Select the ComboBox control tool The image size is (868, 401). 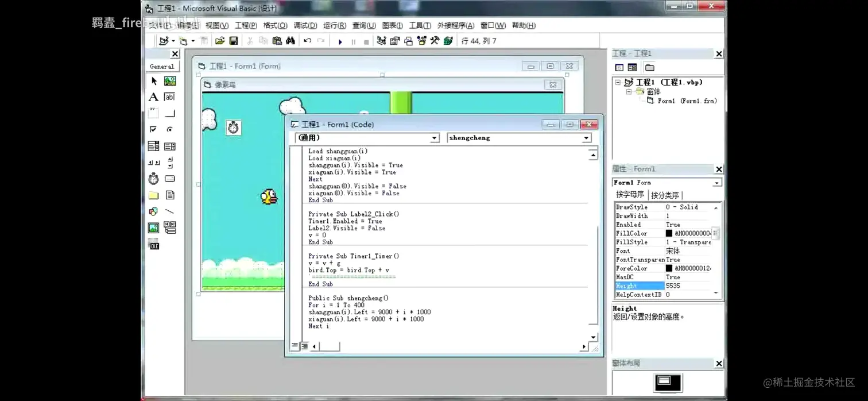pyautogui.click(x=153, y=146)
